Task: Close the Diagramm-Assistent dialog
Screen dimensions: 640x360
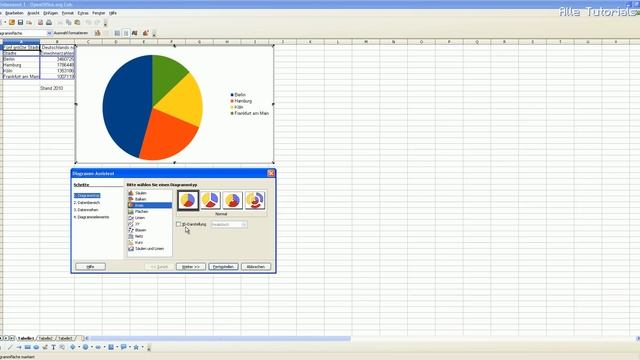Action: pyautogui.click(x=271, y=173)
